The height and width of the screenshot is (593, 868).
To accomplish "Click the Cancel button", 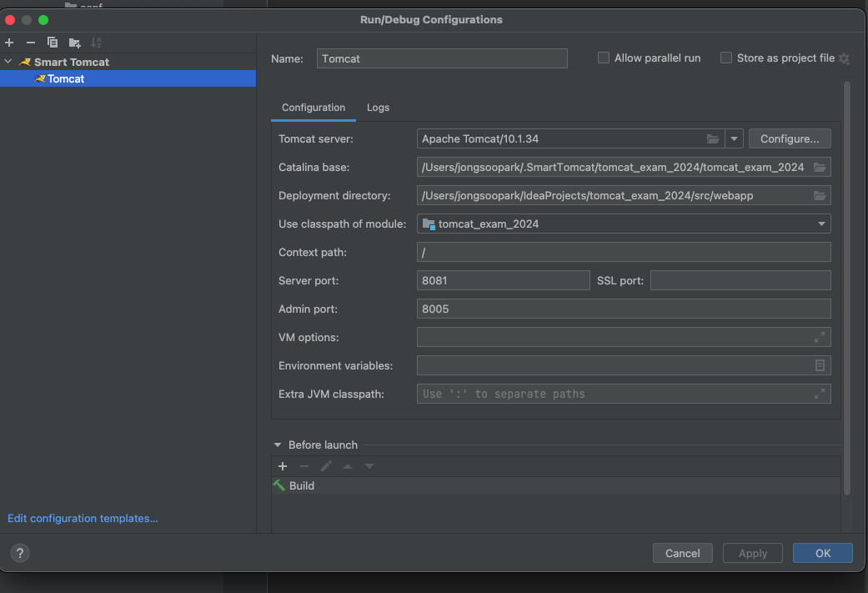I will [x=682, y=553].
